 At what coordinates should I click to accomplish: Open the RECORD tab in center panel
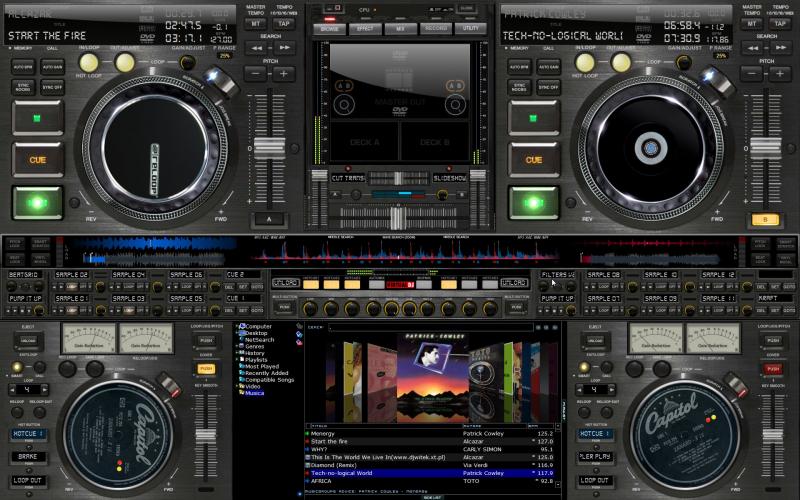pos(436,30)
